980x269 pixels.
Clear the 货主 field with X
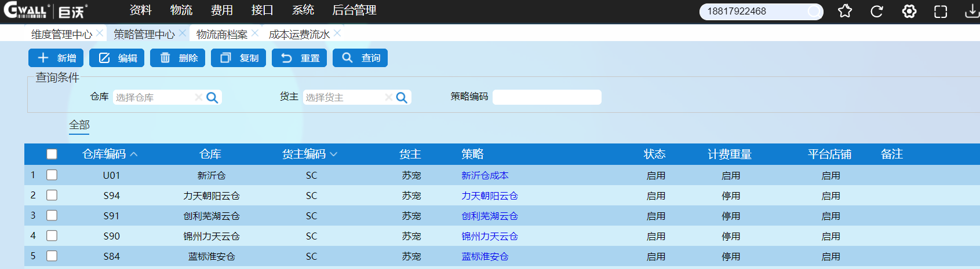tap(389, 97)
